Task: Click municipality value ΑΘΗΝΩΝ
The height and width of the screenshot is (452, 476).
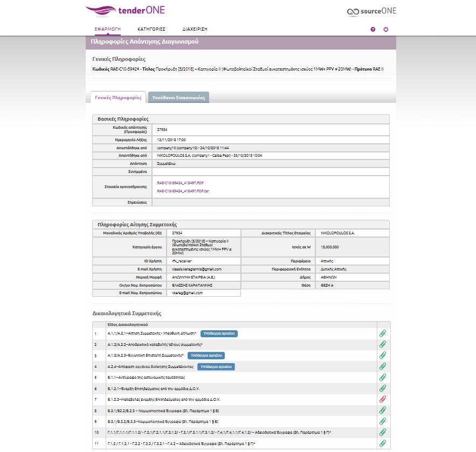Action: (x=328, y=277)
